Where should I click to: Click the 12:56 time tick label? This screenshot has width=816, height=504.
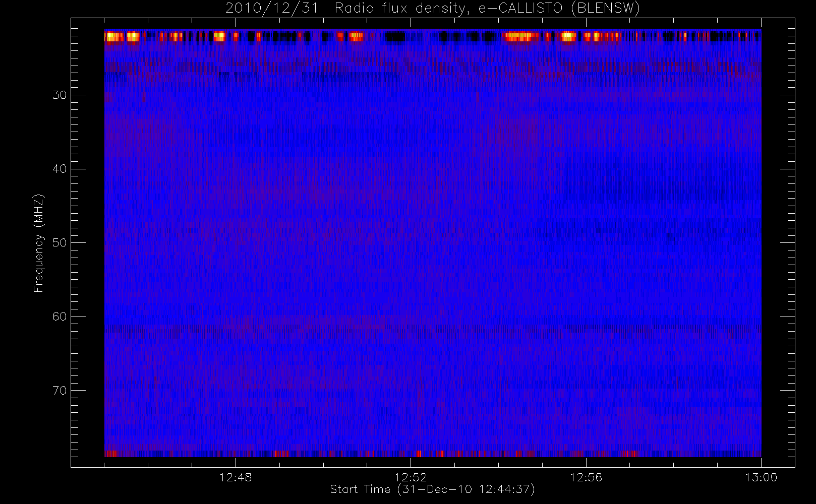coord(586,477)
